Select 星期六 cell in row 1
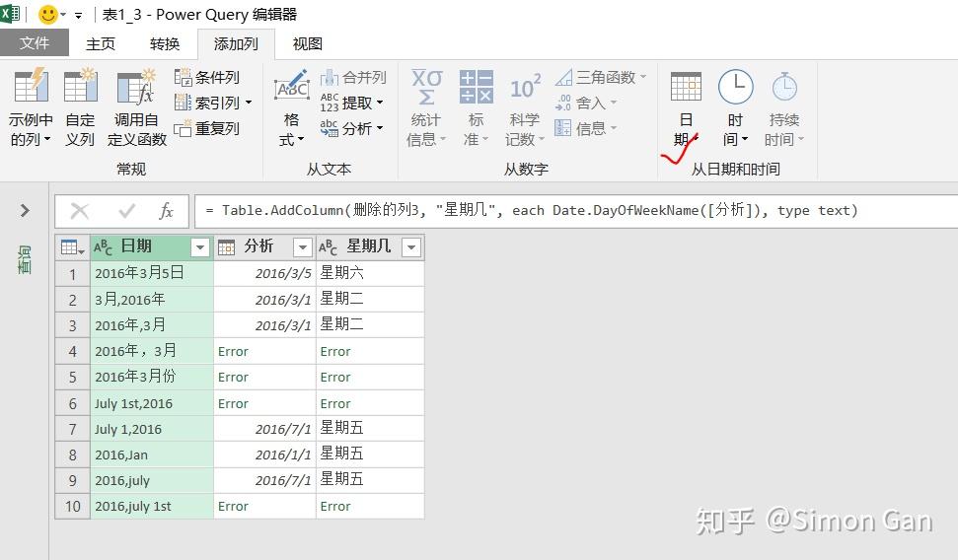Viewport: 958px width, 560px height. 370,274
